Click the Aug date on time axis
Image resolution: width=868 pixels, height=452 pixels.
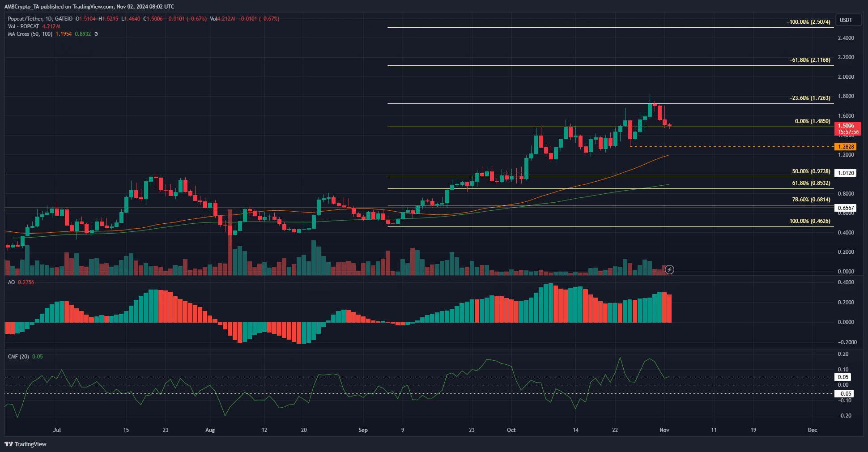click(210, 430)
